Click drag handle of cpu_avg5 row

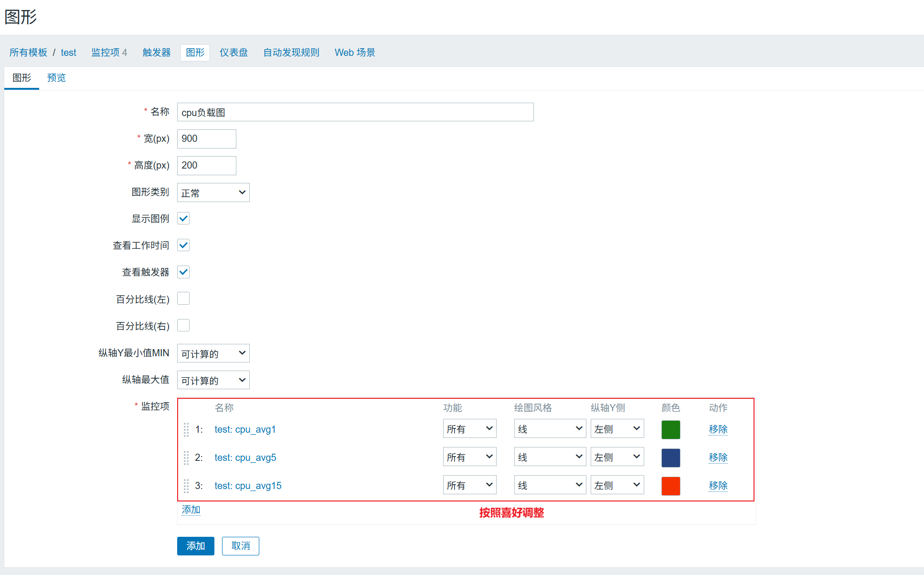pos(186,458)
